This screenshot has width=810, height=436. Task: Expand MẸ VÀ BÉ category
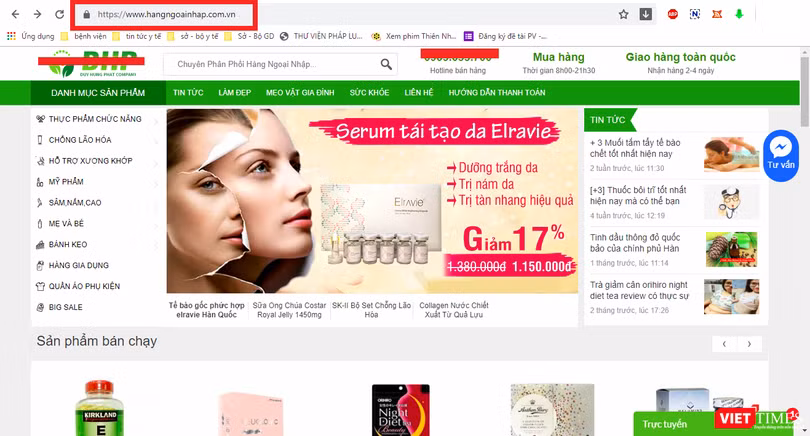(97, 224)
